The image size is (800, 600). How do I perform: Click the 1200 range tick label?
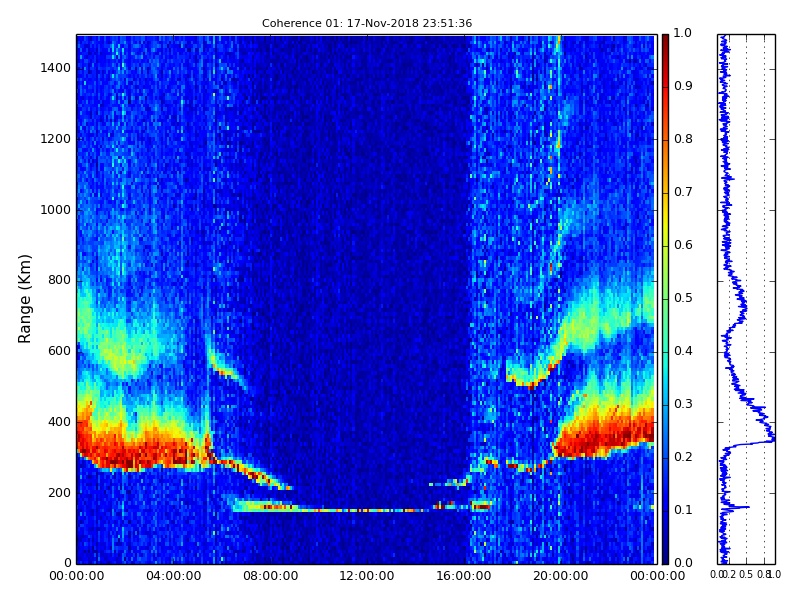point(56,139)
